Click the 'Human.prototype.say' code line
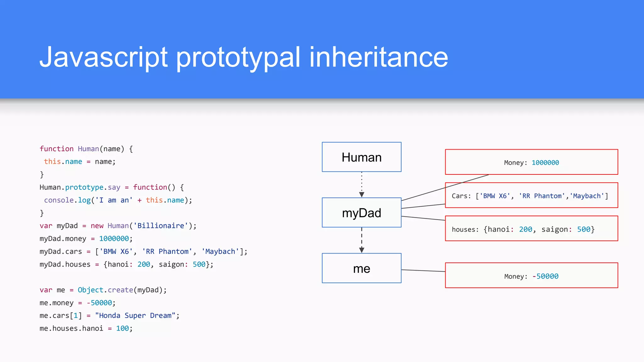Viewport: 644px width, 362px height. pyautogui.click(x=112, y=187)
